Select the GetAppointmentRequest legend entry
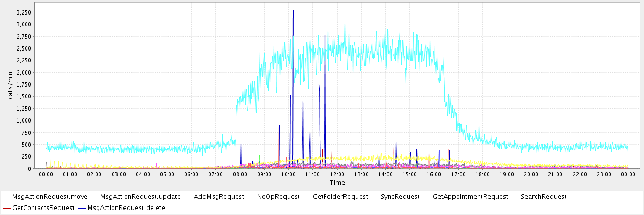This screenshot has height=215, width=644. tap(470, 197)
